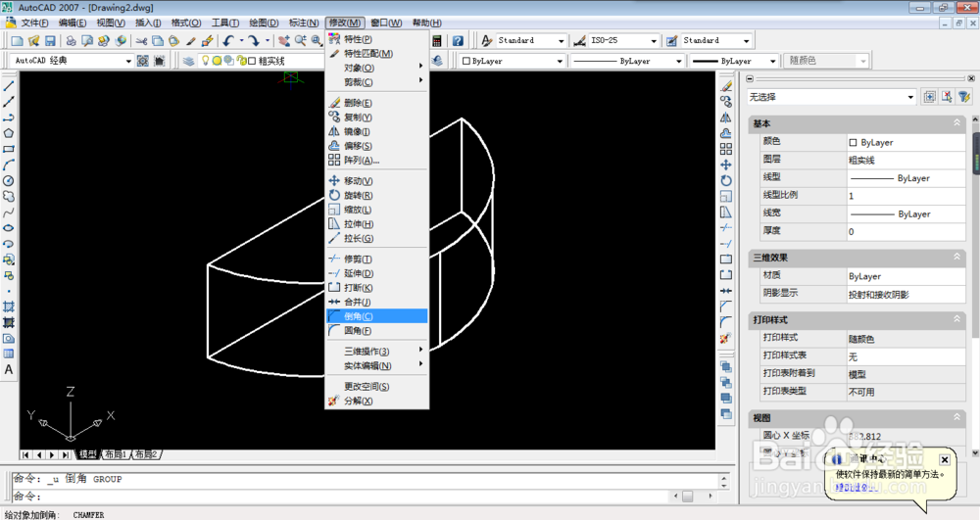Click the link in the communication center balloon
Viewport: 980px width, 520px height.
tap(857, 488)
